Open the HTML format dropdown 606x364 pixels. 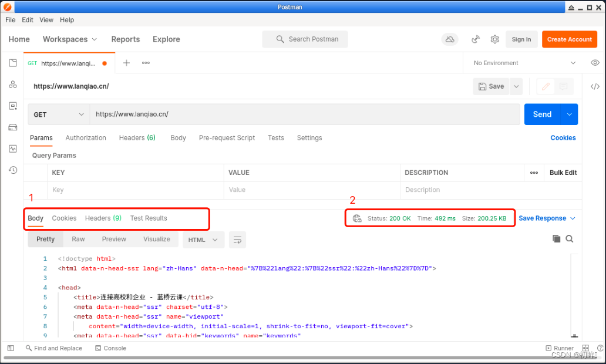[x=203, y=240]
